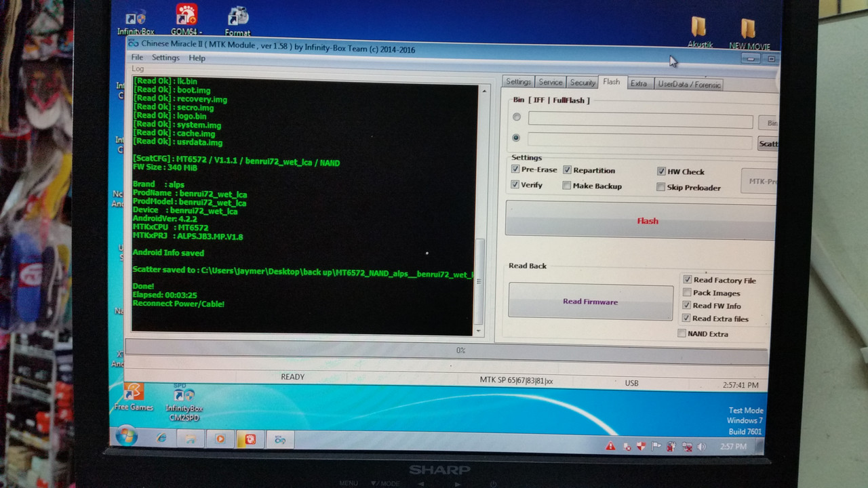Click the 'Reconnect Power/Cable!' log line
This screenshot has width=868, height=488.
pos(178,304)
